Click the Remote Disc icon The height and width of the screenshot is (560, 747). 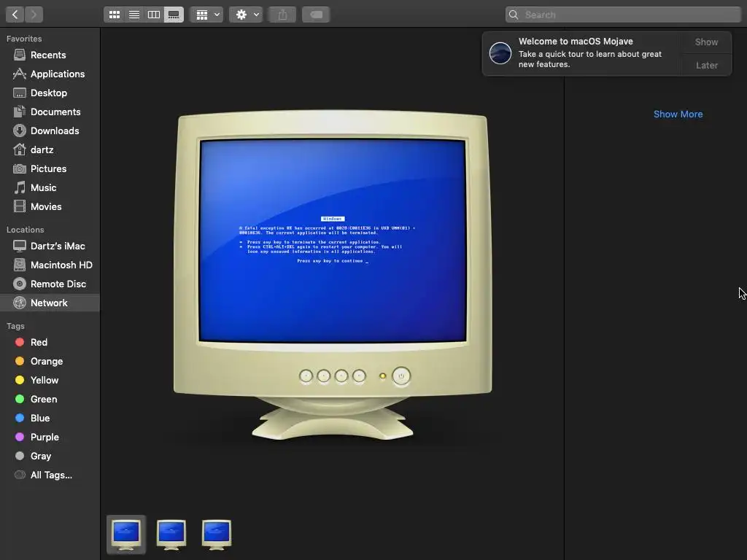tap(20, 284)
